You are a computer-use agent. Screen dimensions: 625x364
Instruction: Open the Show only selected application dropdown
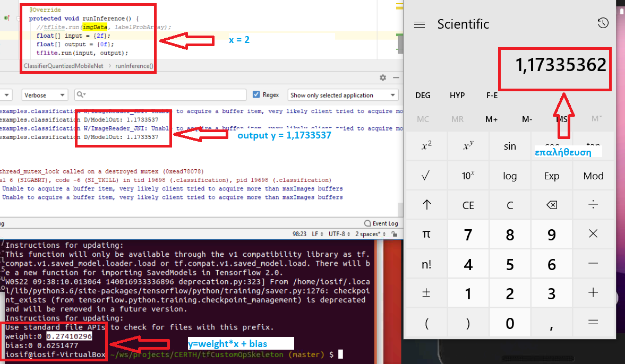(x=343, y=95)
